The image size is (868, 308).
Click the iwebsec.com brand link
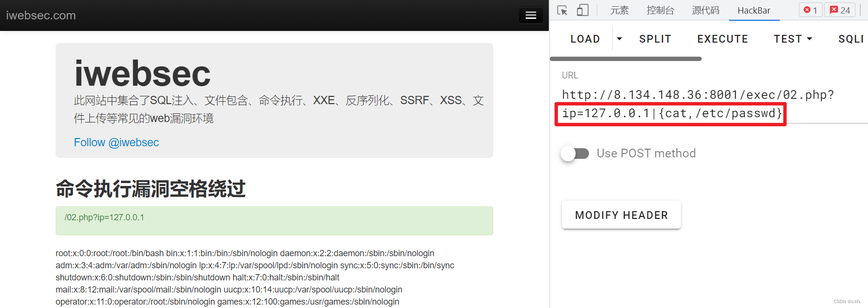tap(41, 15)
